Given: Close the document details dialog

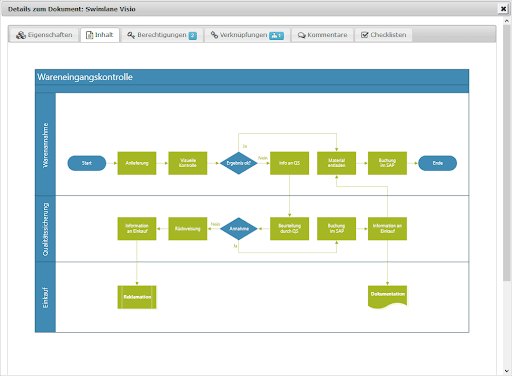Looking at the screenshot, I should coord(503,9).
